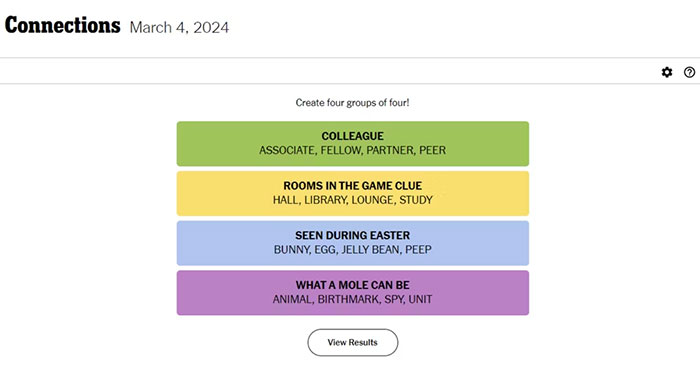Click the word PARTNER in the green group
700x366 pixels.
(390, 150)
